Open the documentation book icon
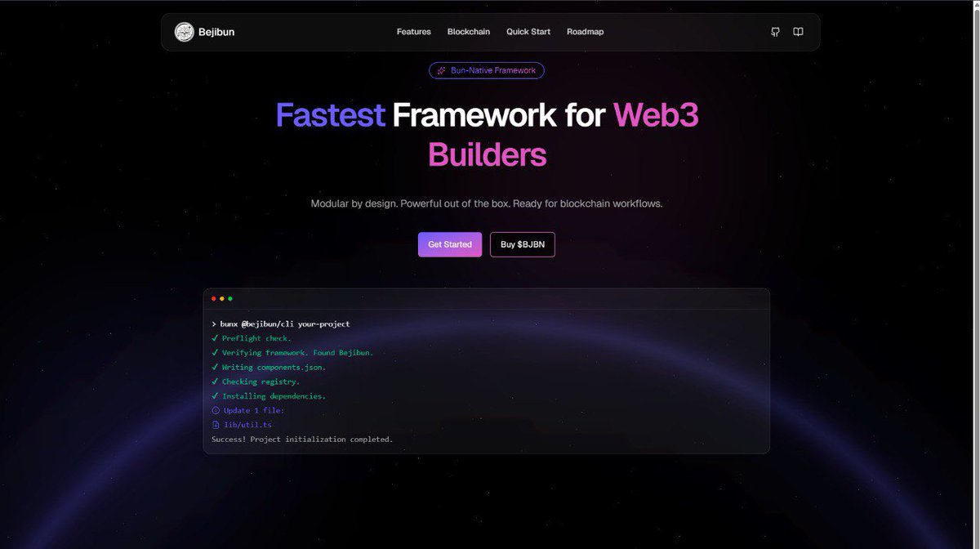Image resolution: width=980 pixels, height=549 pixels. pyautogui.click(x=798, y=31)
